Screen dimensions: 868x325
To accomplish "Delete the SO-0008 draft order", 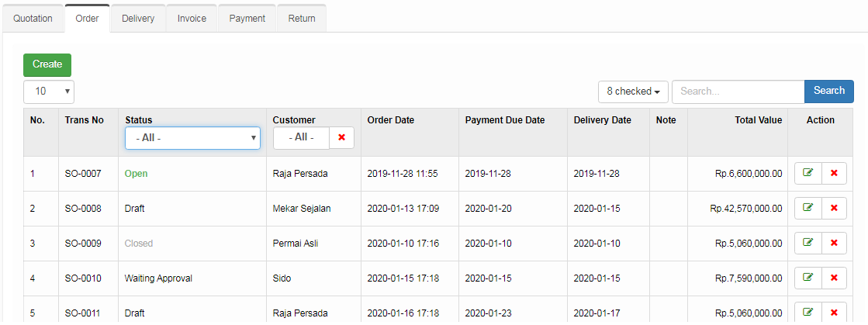I will pyautogui.click(x=834, y=208).
